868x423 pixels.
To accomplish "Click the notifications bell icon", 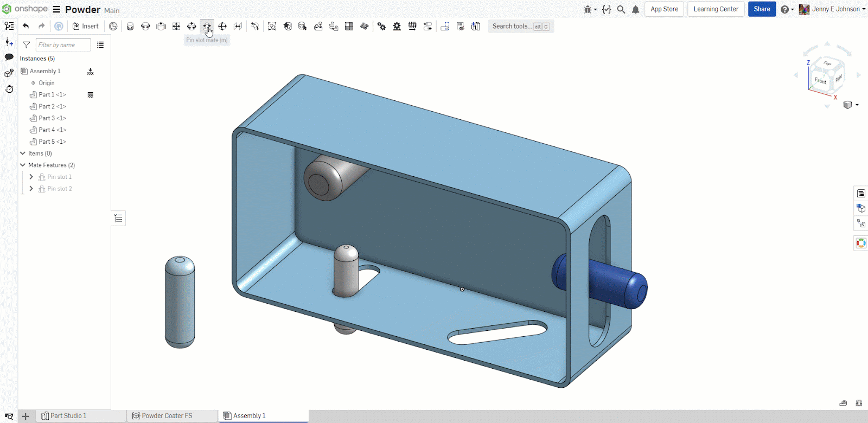I will pos(635,9).
